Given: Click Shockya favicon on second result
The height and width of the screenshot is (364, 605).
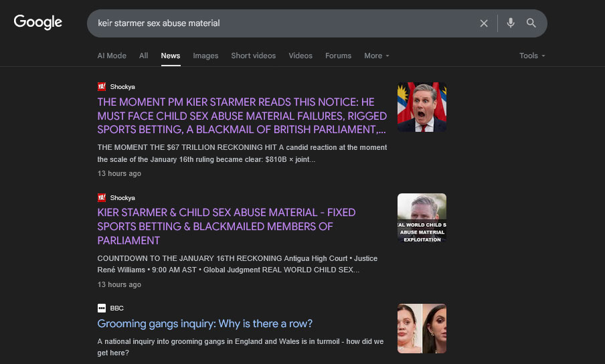Looking at the screenshot, I should pos(102,198).
